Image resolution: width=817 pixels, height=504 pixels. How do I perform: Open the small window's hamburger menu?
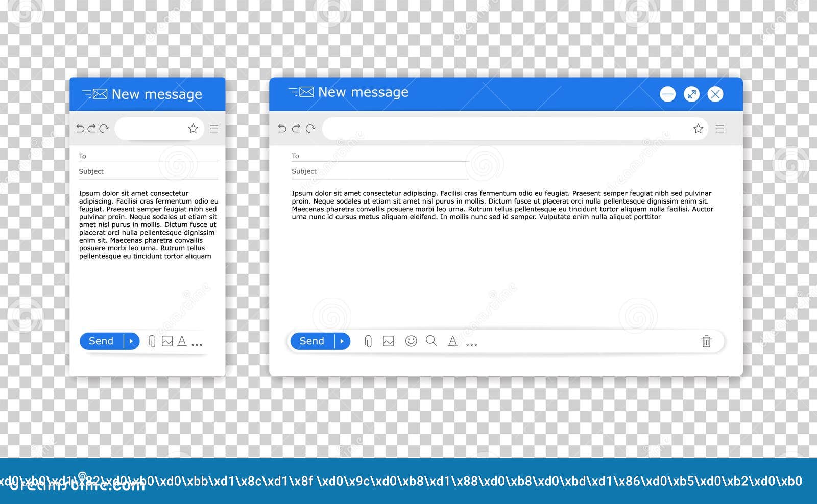pos(214,129)
